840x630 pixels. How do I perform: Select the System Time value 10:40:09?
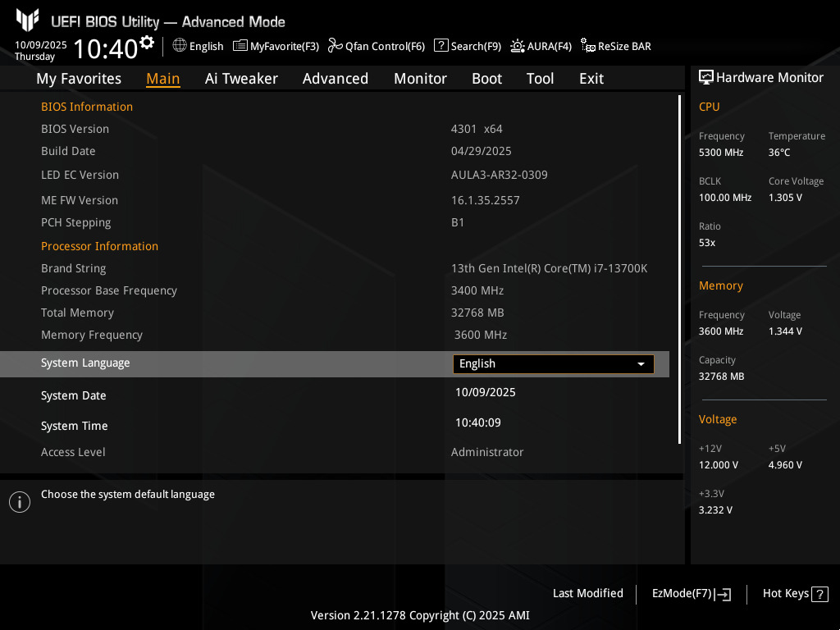click(478, 423)
